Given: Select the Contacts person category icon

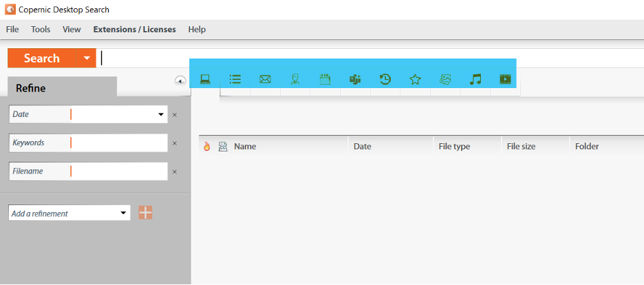Looking at the screenshot, I should click(x=295, y=79).
